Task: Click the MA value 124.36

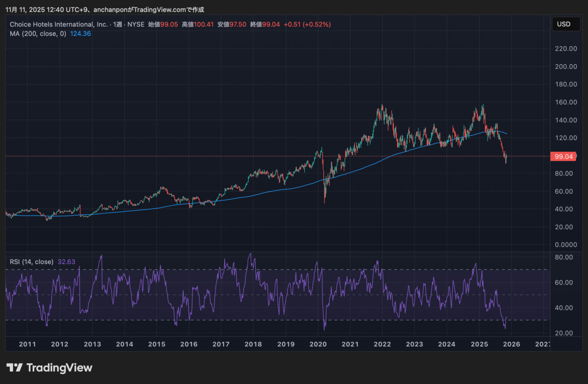Action: [80, 34]
